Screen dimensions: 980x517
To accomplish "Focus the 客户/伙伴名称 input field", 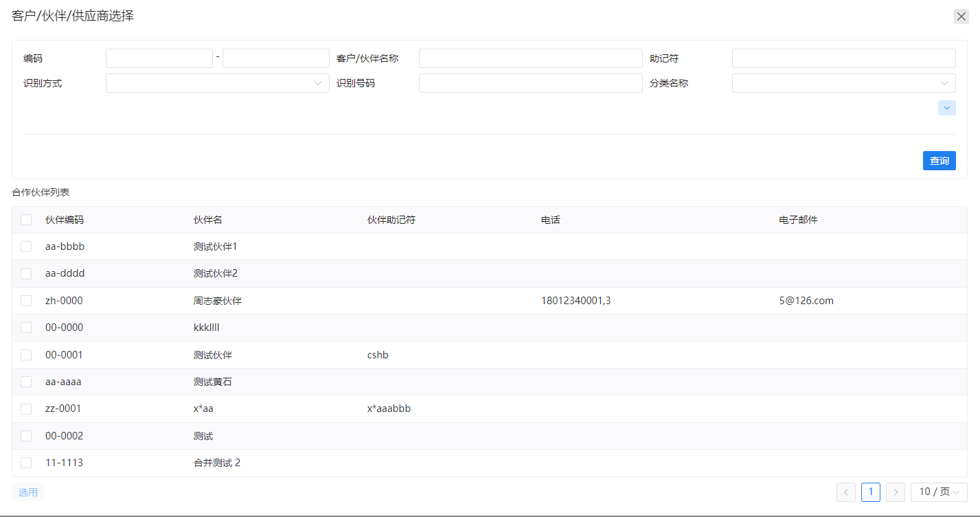I will (531, 58).
